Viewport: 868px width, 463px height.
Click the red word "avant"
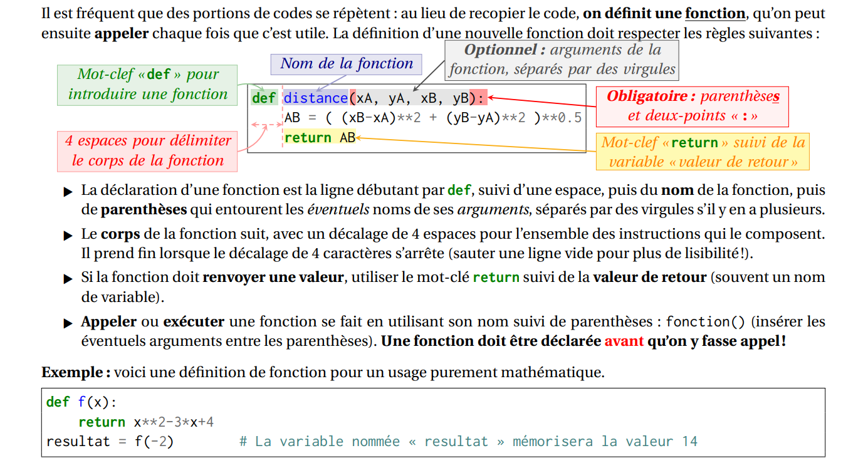coord(624,341)
